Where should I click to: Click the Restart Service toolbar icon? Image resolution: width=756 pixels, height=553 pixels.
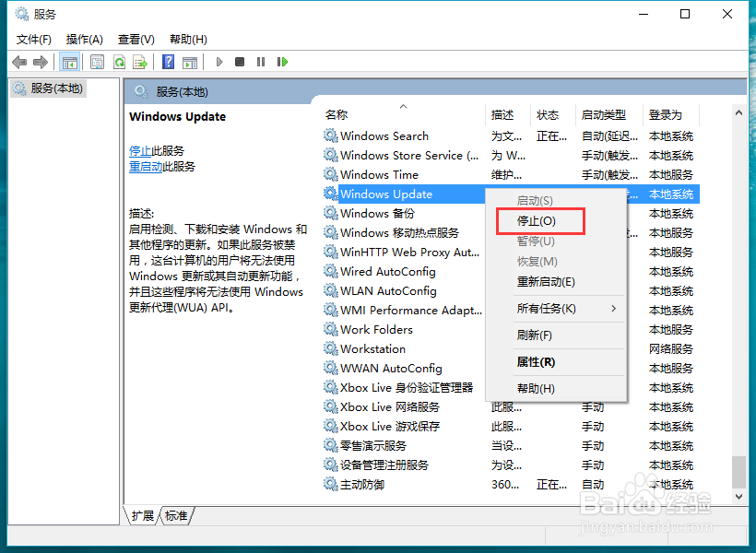[x=282, y=61]
